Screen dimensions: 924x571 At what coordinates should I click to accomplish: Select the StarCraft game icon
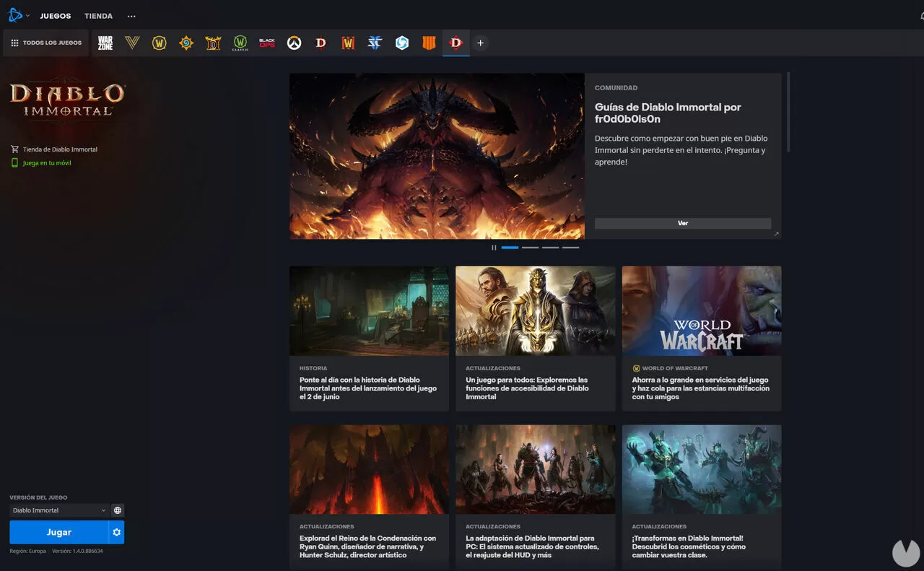(x=375, y=43)
